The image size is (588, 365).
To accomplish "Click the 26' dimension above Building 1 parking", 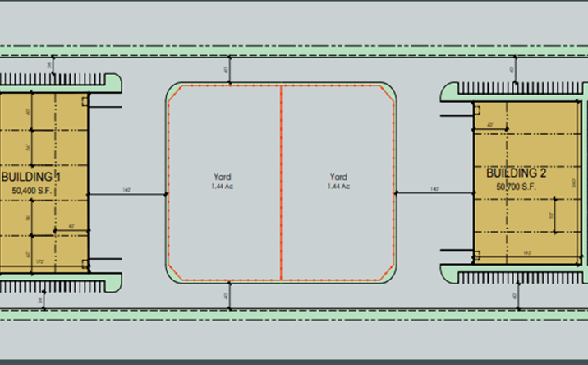I will pyautogui.click(x=49, y=65).
